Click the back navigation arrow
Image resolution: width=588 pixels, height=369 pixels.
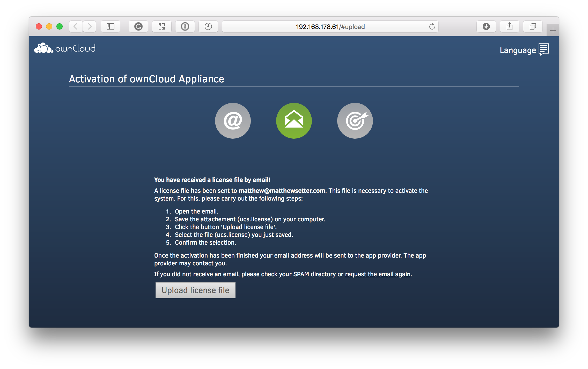tap(75, 26)
